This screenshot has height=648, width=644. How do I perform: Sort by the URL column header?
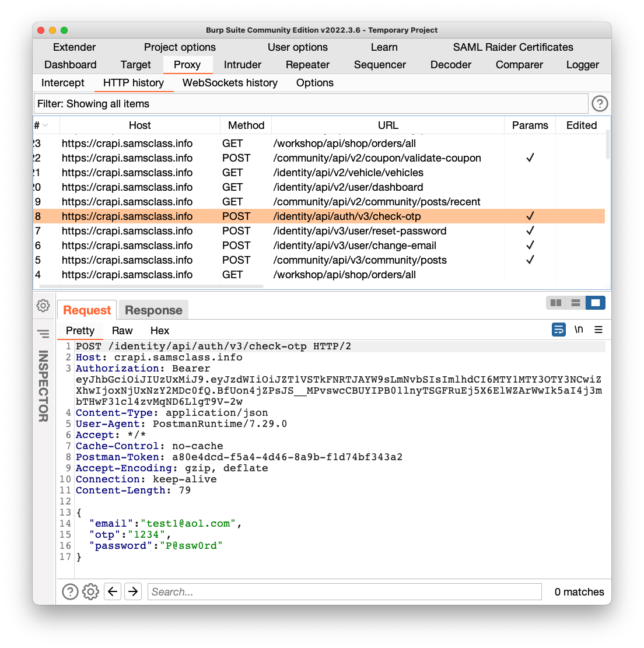[x=388, y=125]
